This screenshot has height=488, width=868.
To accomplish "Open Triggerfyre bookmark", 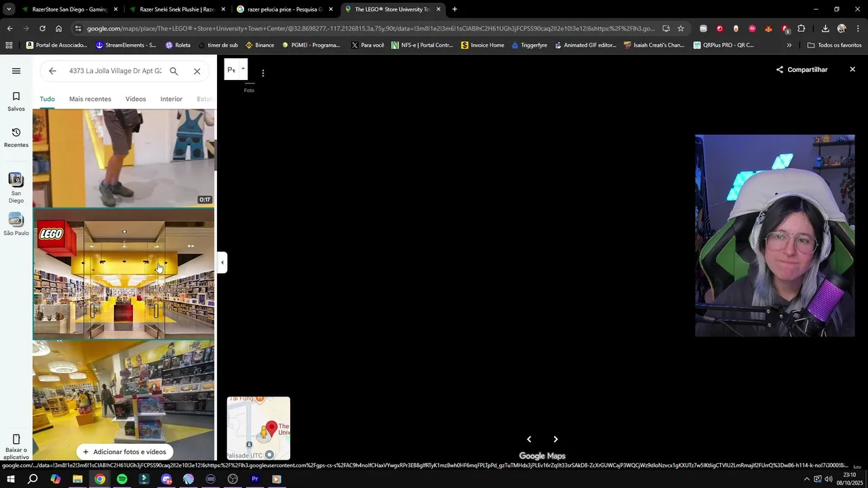I will click(x=529, y=45).
